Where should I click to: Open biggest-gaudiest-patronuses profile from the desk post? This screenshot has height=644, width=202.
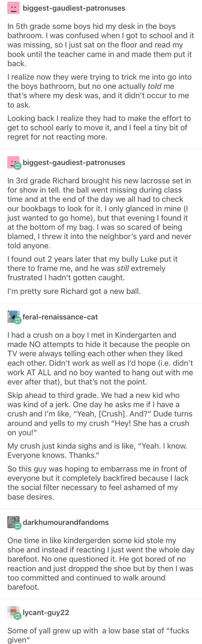[74, 8]
